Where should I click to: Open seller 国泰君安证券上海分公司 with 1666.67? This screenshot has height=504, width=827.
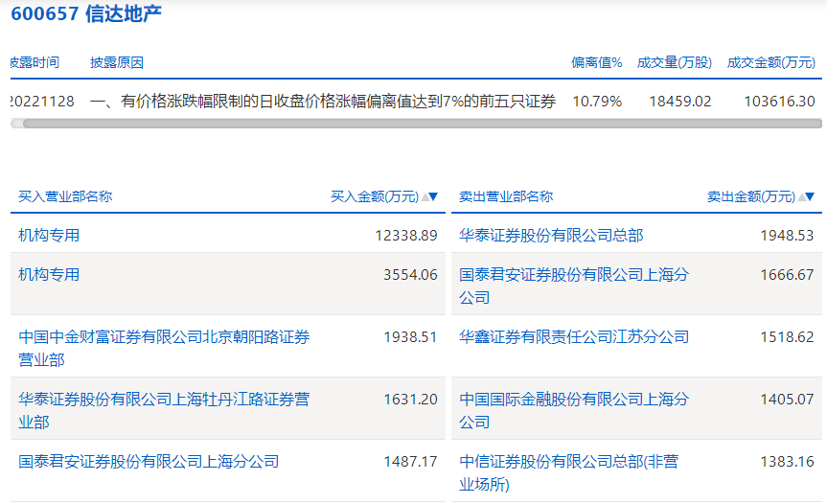574,286
